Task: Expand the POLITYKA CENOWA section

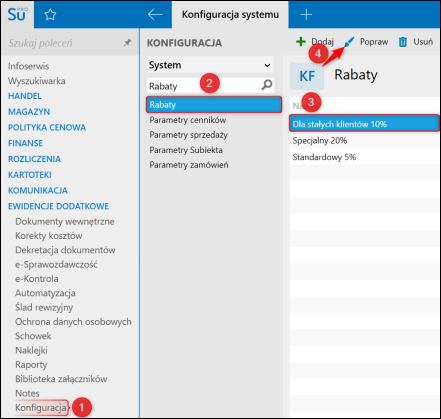Action: (47, 127)
